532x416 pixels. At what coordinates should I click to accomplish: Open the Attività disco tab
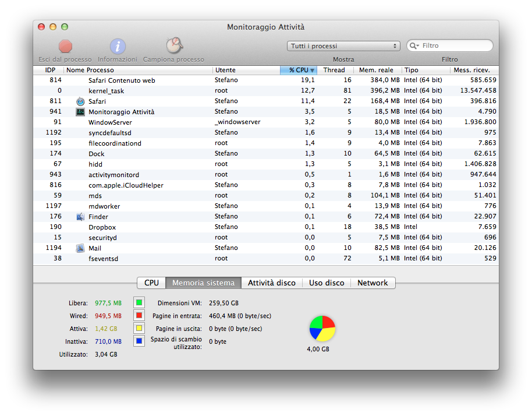271,283
